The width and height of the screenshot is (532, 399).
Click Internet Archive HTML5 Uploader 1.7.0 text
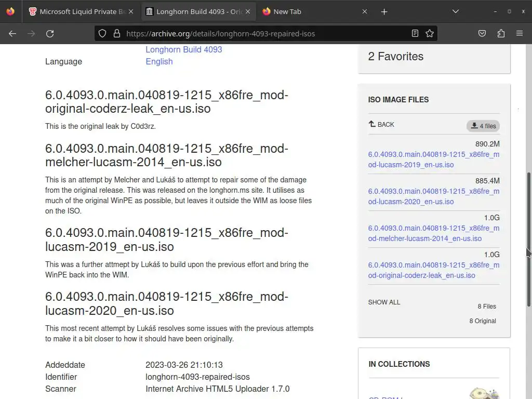tap(218, 389)
